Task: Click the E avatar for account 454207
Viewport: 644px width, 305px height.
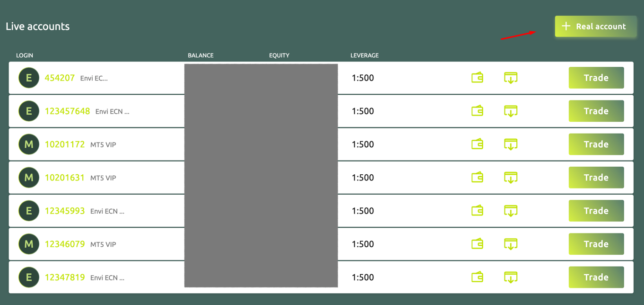Action: coord(29,78)
